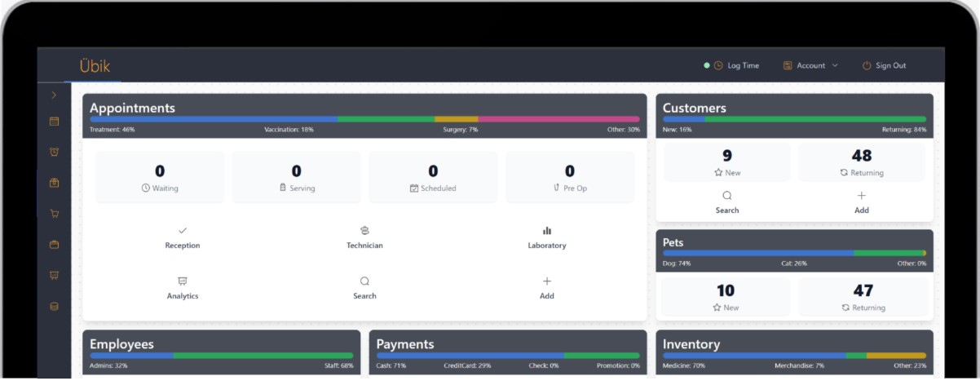Open the Scheduled appointments card
Viewport: 980px width, 381px height.
433,177
